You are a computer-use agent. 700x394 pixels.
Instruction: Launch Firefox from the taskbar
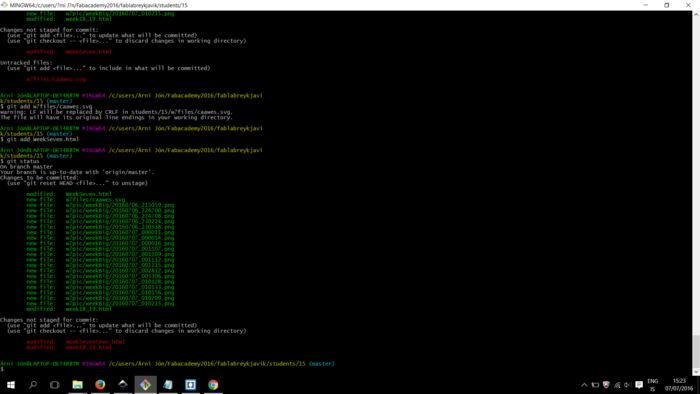click(100, 385)
